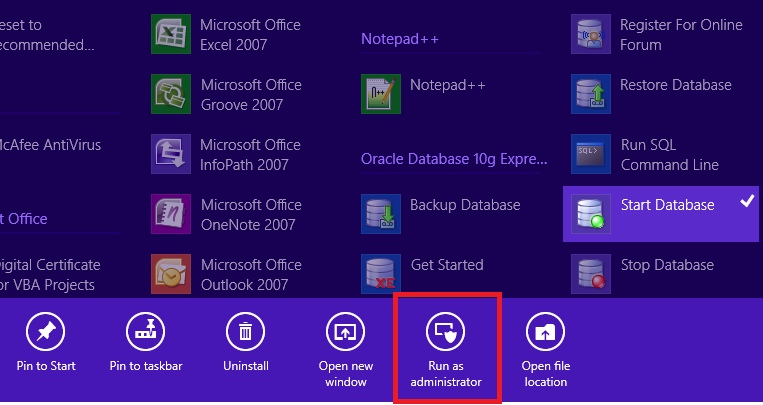Open Microsoft Office InfoPath 2007 icon
The height and width of the screenshot is (405, 763).
coord(171,154)
